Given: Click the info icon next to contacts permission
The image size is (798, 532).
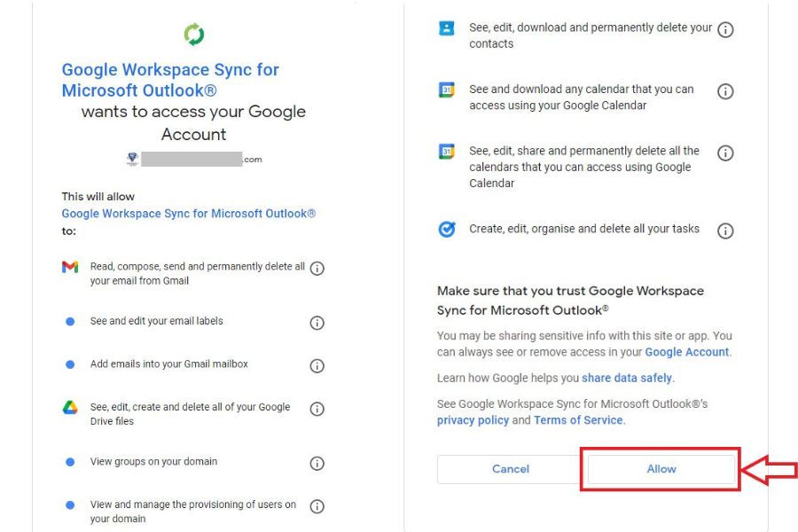Looking at the screenshot, I should coord(725,28).
